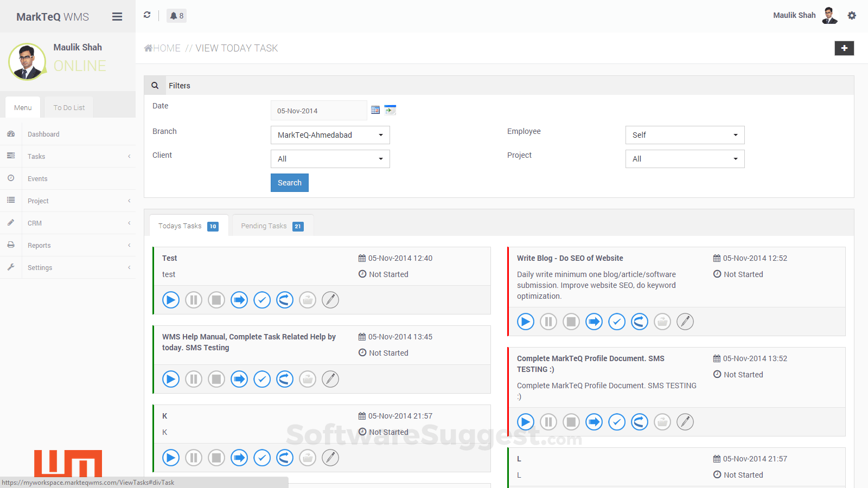Open the Client dropdown
The image size is (868, 488).
pos(330,159)
